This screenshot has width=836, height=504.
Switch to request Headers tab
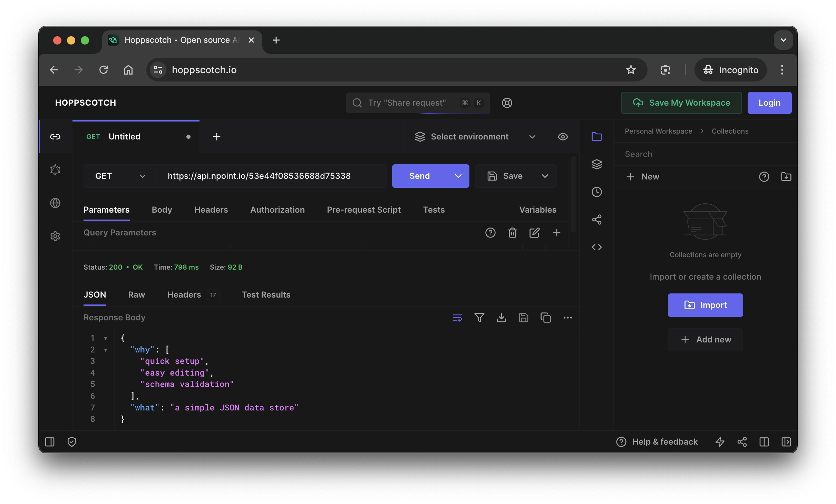click(211, 210)
